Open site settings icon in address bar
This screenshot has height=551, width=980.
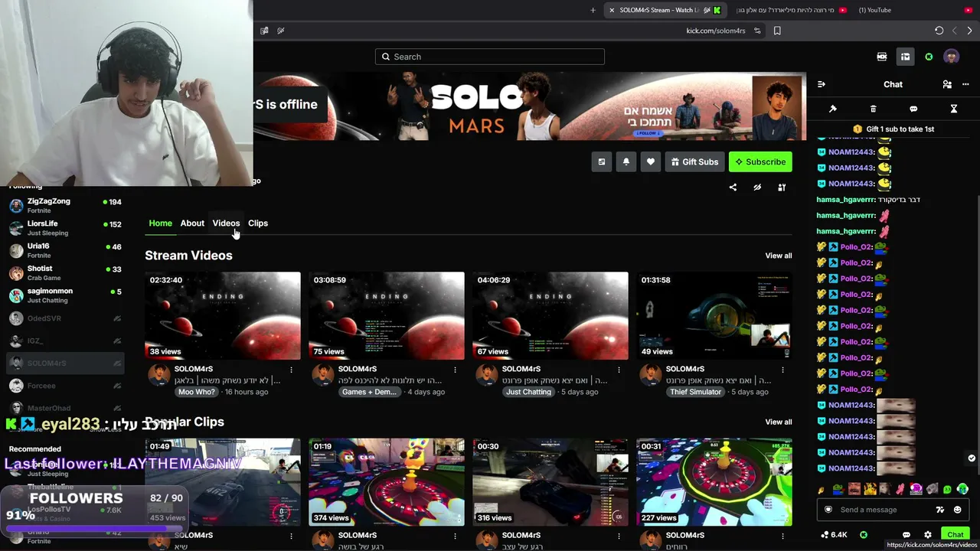[x=757, y=31]
